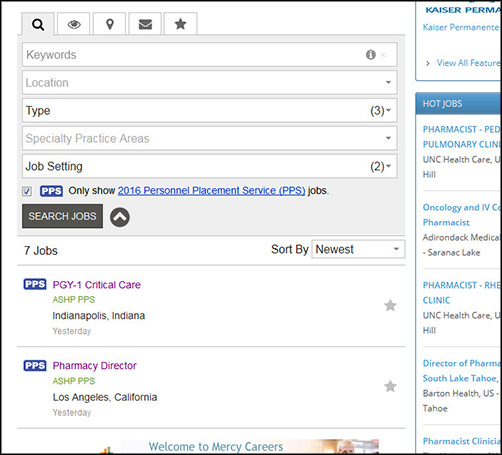Click the PPS badge beside the checkbox

point(51,191)
